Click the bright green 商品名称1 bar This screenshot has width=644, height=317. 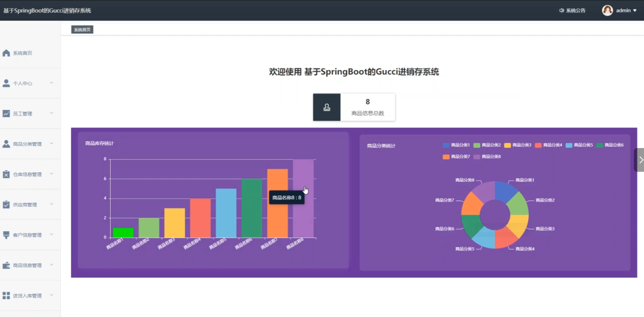pyautogui.click(x=123, y=233)
